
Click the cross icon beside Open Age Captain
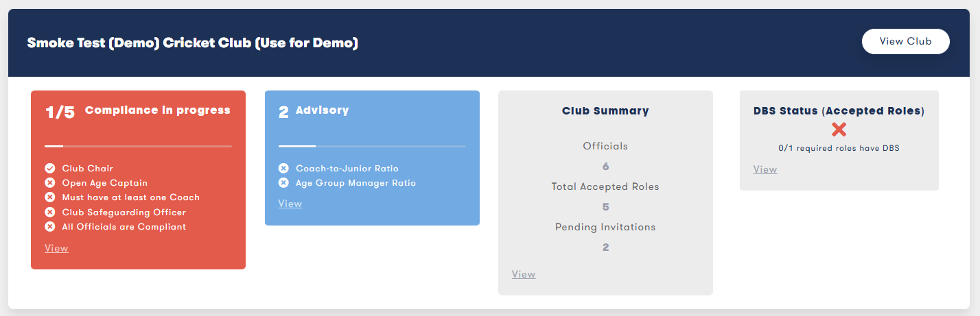pos(49,183)
